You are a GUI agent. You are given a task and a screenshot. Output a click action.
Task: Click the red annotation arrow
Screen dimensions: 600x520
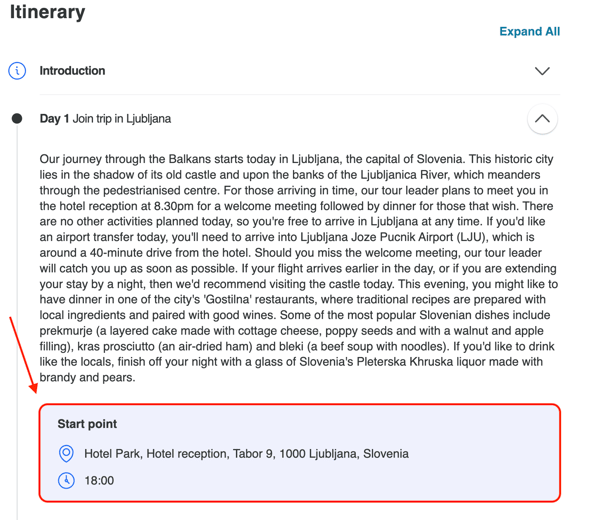coord(23,355)
